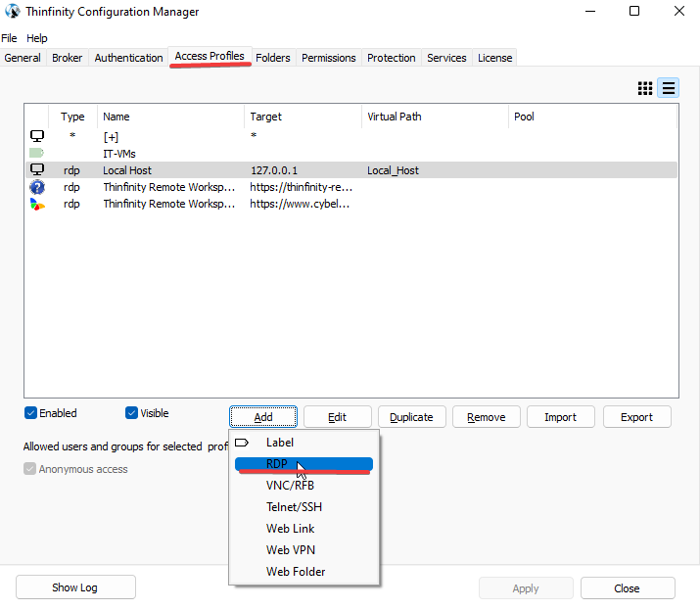Click the Thinfinity app icon in title bar
Image resolution: width=700 pixels, height=610 pixels.
point(13,11)
